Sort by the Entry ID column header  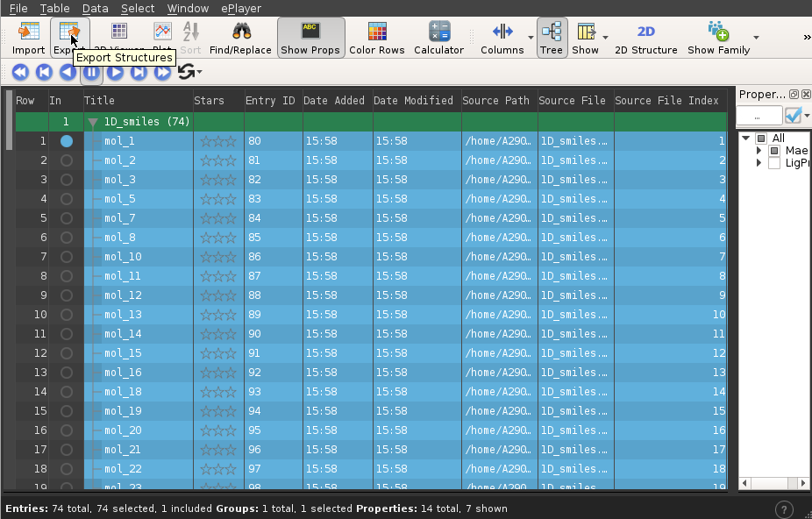270,100
